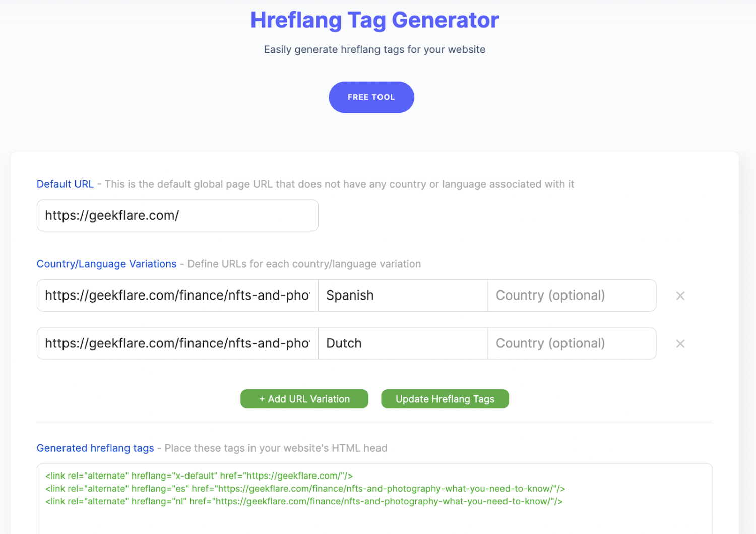
Task: Click the FREE TOOL button
Action: (371, 97)
